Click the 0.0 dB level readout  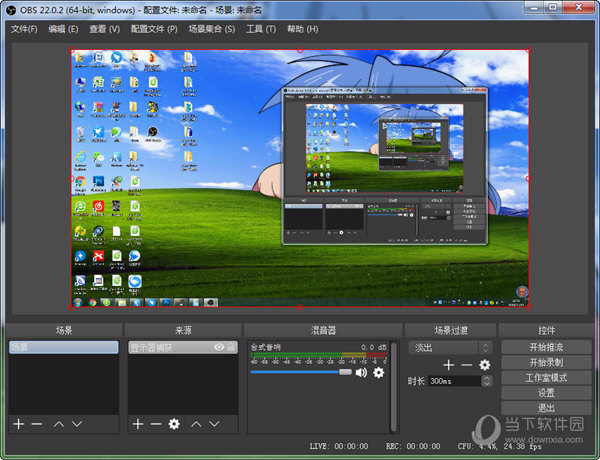pyautogui.click(x=373, y=347)
